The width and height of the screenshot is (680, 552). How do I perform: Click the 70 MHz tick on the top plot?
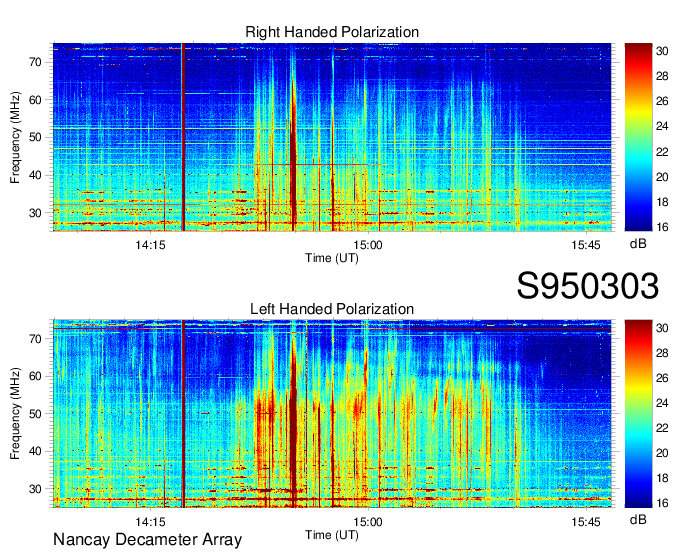(x=35, y=62)
